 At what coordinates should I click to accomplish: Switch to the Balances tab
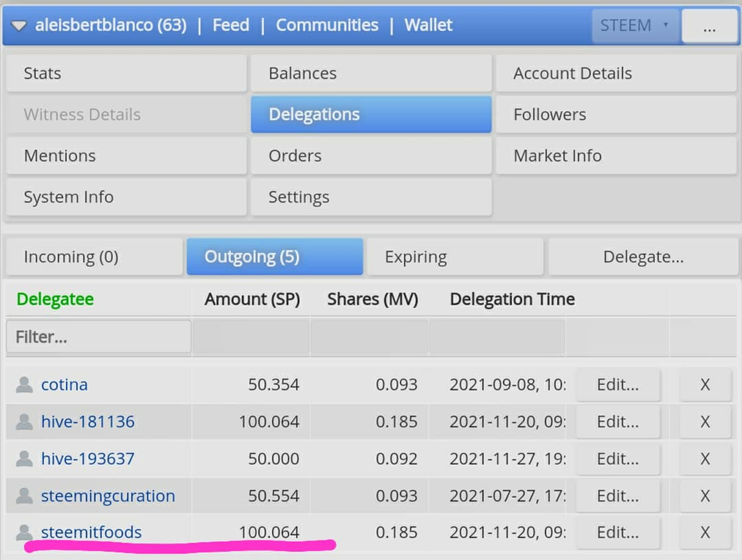pyautogui.click(x=371, y=73)
